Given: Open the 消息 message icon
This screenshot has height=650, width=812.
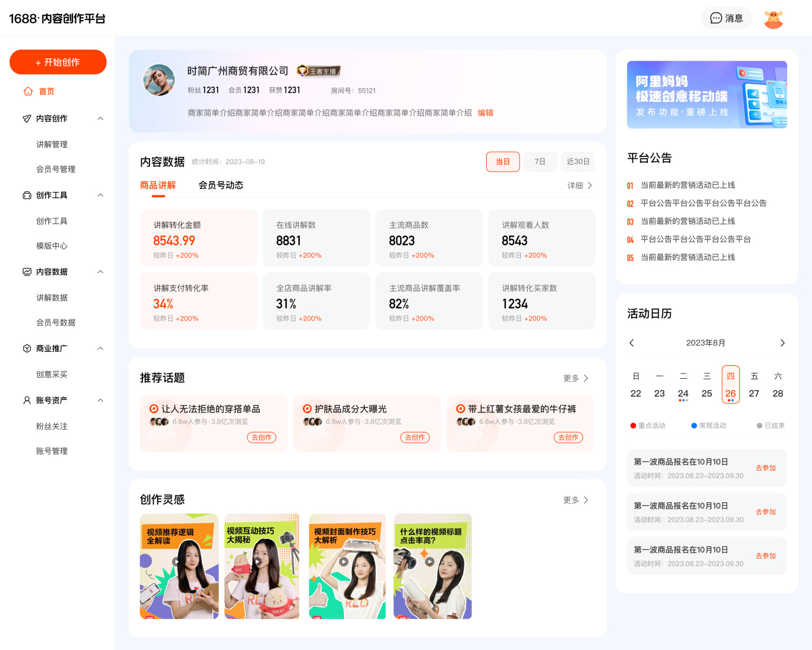Looking at the screenshot, I should point(716,18).
